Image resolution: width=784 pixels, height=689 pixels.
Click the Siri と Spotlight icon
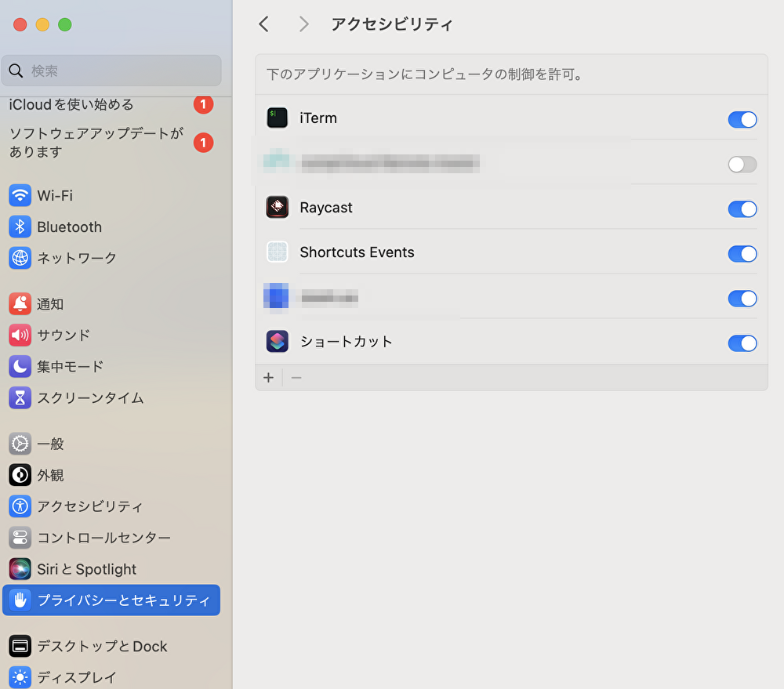coord(20,569)
